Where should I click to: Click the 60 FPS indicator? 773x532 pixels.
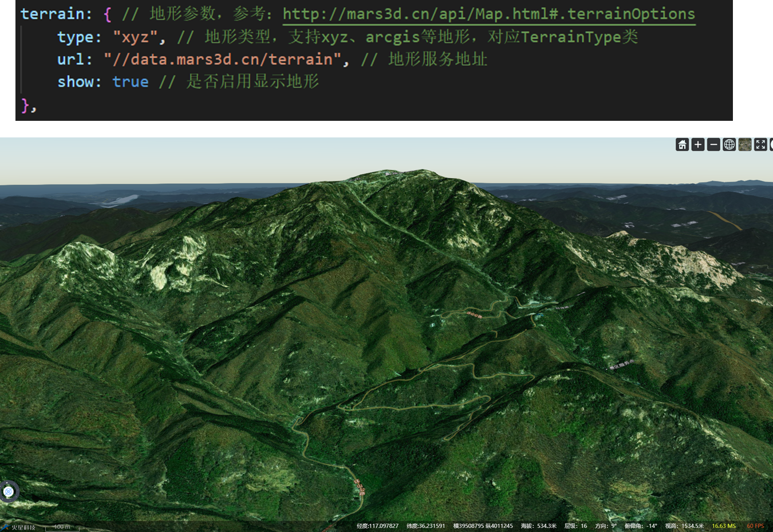[x=755, y=526]
